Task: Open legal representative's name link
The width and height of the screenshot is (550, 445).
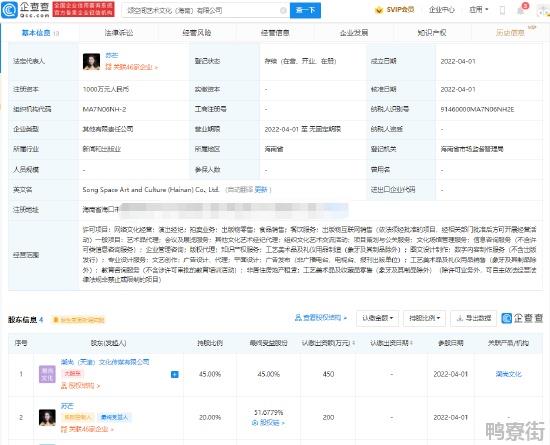Action: 112,55
